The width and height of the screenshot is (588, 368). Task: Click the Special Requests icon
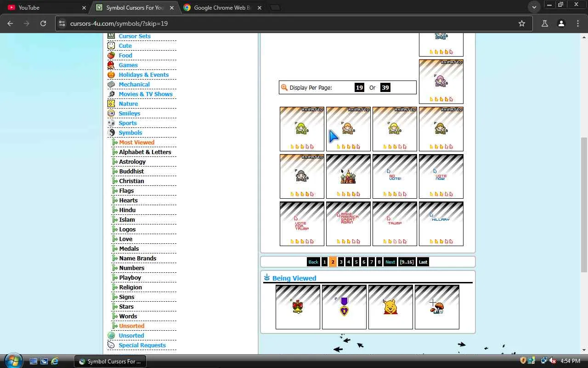point(111,345)
